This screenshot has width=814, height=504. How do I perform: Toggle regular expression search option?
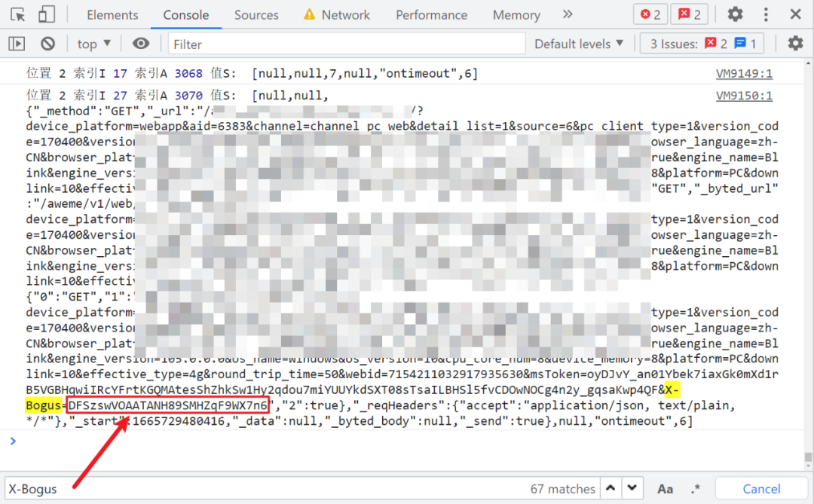point(696,489)
